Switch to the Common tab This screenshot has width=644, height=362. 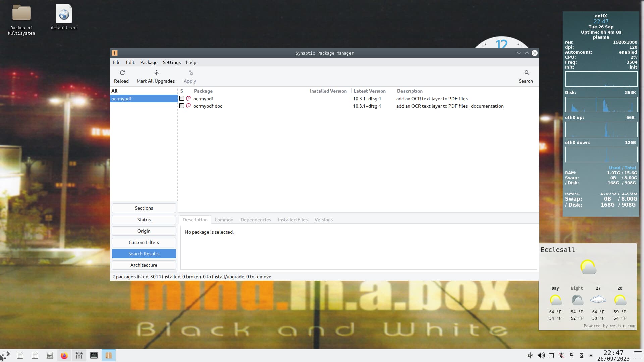(224, 220)
